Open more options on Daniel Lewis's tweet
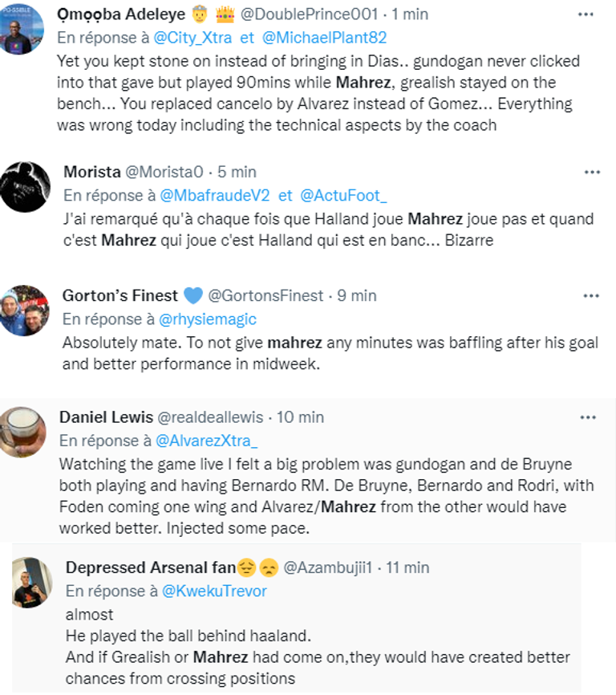Viewport: 616px width, 695px height. click(588, 417)
